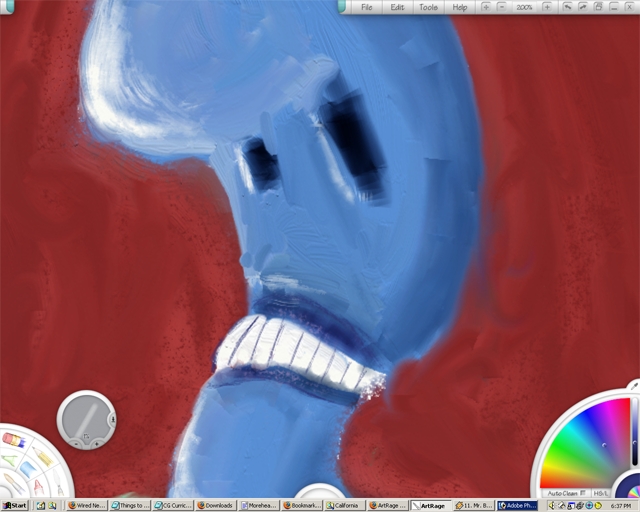Screen dimensions: 640x512
Task: Click the Redo arrow icon
Action: click(x=582, y=7)
